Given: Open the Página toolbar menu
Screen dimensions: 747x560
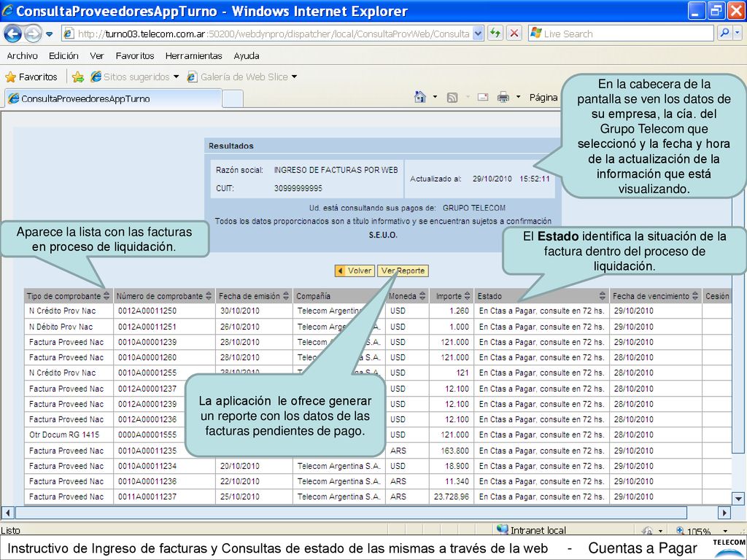Looking at the screenshot, I should point(543,97).
